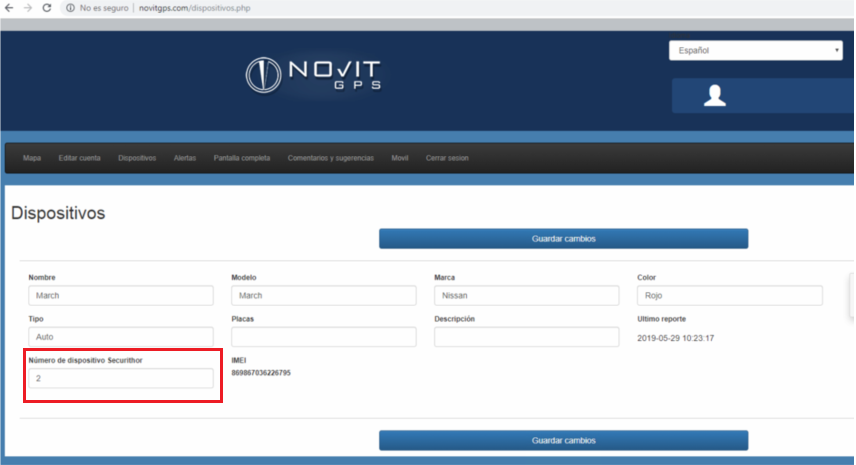Click the browser forward arrow
Image resolution: width=856 pixels, height=465 pixels.
(28, 8)
